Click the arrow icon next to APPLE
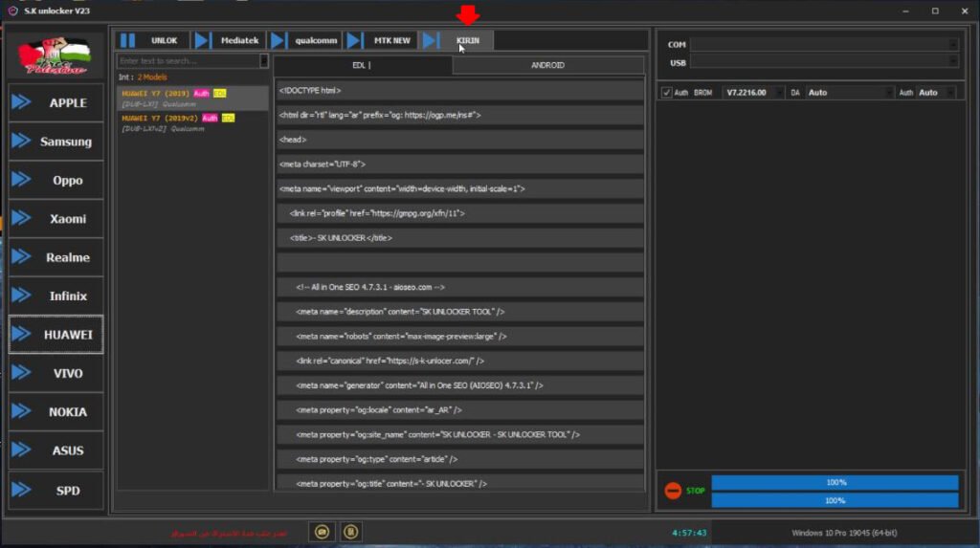The width and height of the screenshot is (980, 548). pos(21,101)
